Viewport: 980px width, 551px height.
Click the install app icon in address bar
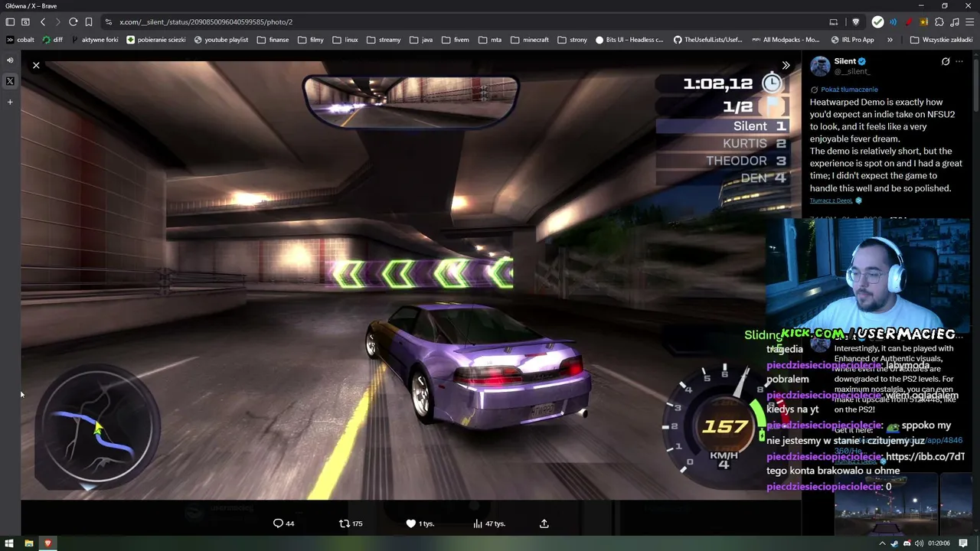click(834, 22)
